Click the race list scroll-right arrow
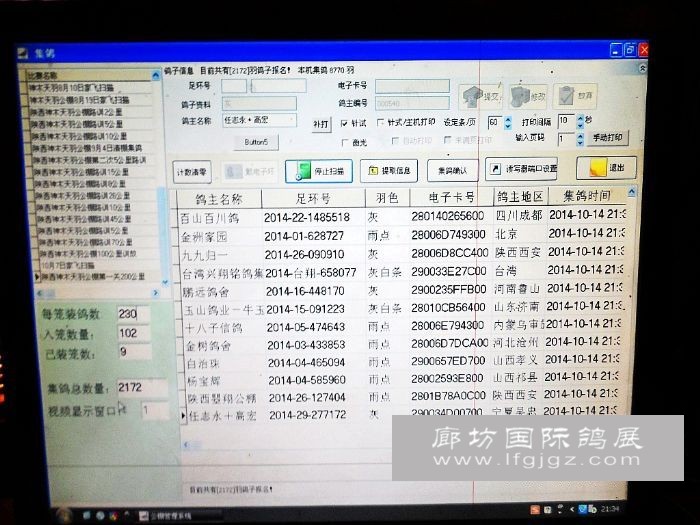This screenshot has height=525, width=700. [156, 293]
